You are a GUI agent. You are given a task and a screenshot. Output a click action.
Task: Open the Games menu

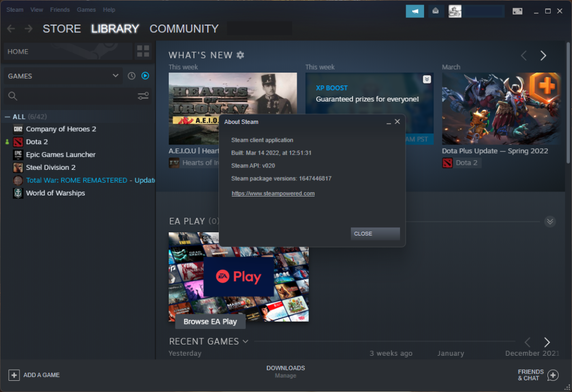[x=86, y=10]
